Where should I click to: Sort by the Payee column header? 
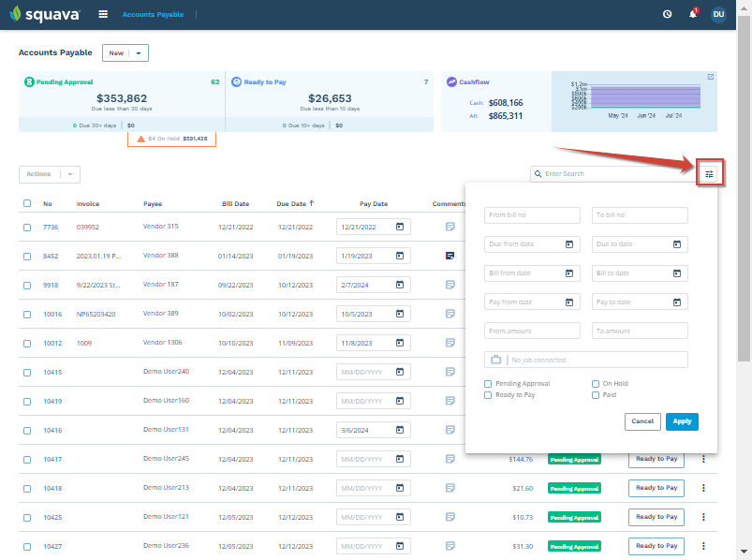[153, 204]
